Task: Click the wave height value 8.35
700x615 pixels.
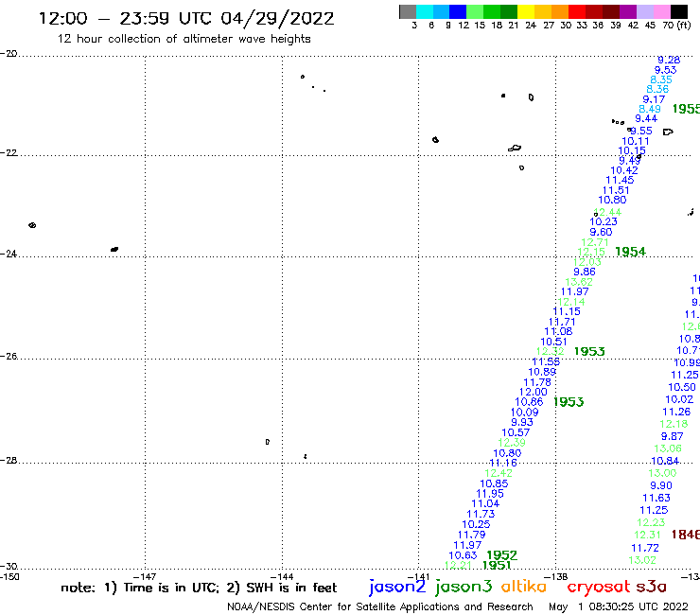Action: (661, 79)
